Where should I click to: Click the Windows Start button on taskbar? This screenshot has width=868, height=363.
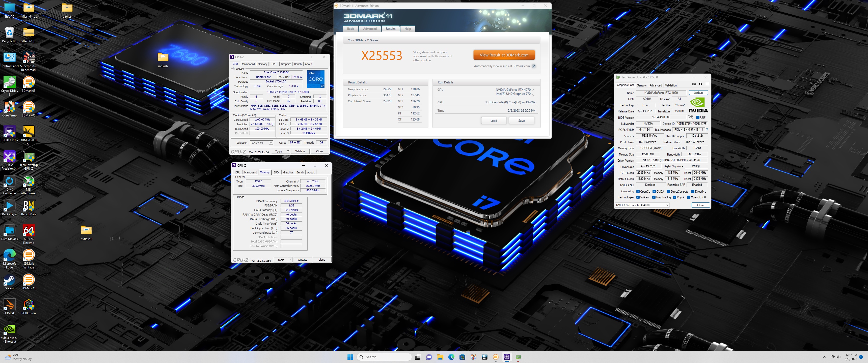350,357
